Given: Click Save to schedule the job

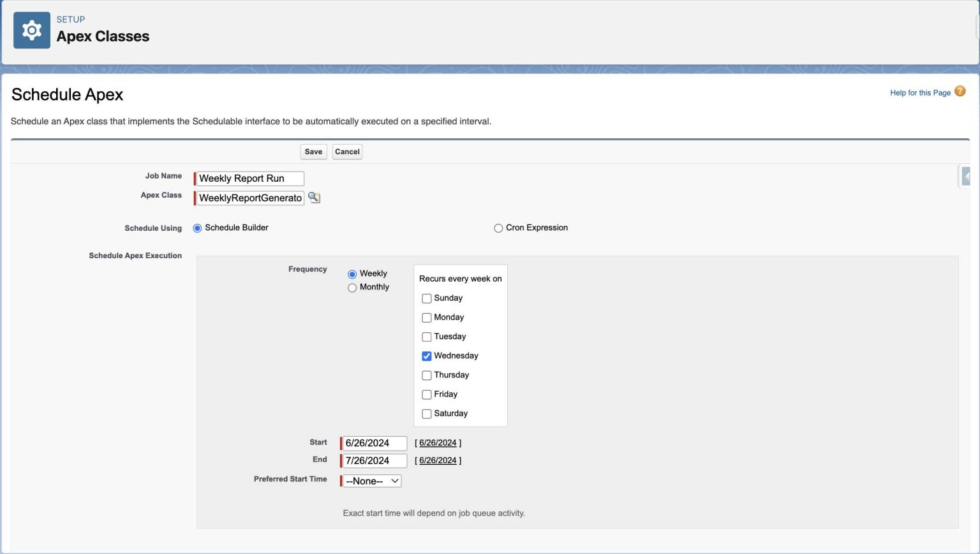Looking at the screenshot, I should click(x=313, y=152).
